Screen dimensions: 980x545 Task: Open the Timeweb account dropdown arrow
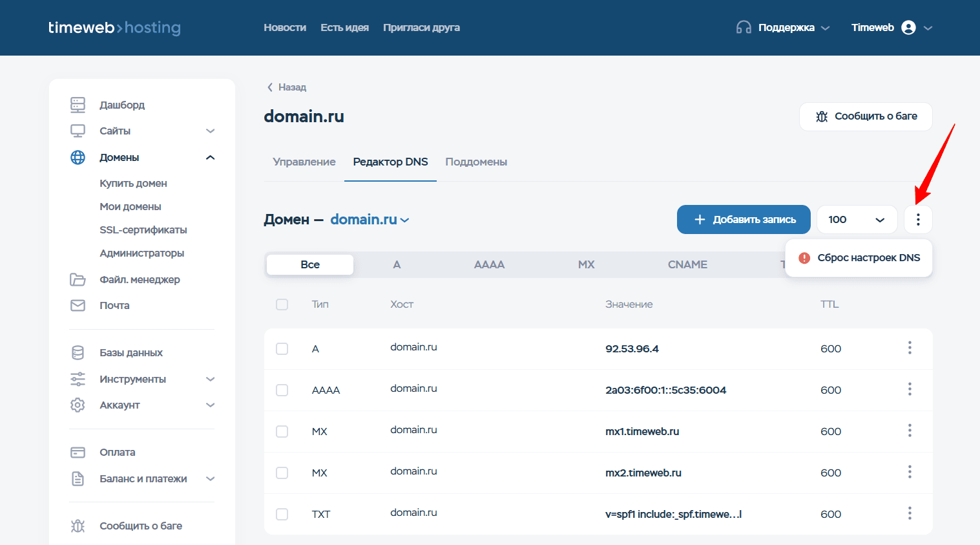(928, 28)
